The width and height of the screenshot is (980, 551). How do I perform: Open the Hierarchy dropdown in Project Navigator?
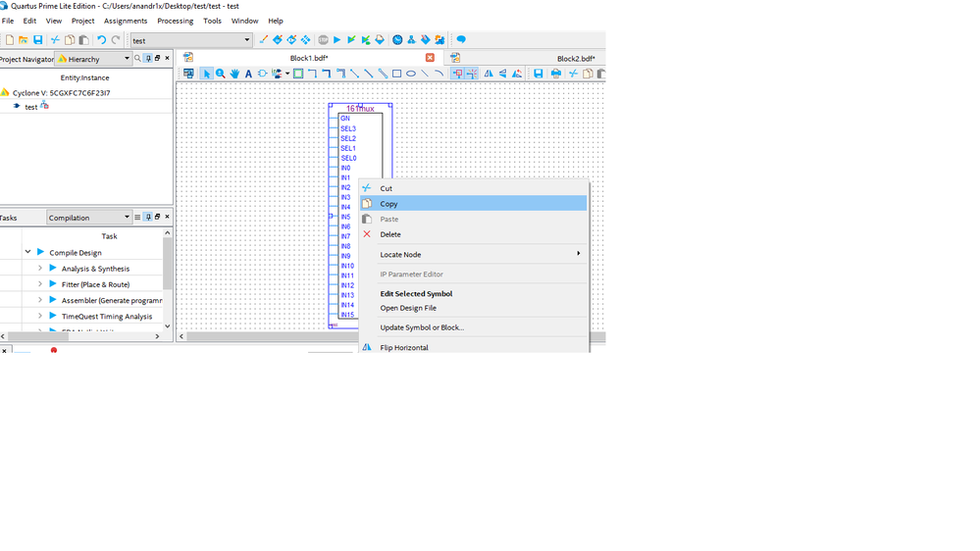pos(127,59)
